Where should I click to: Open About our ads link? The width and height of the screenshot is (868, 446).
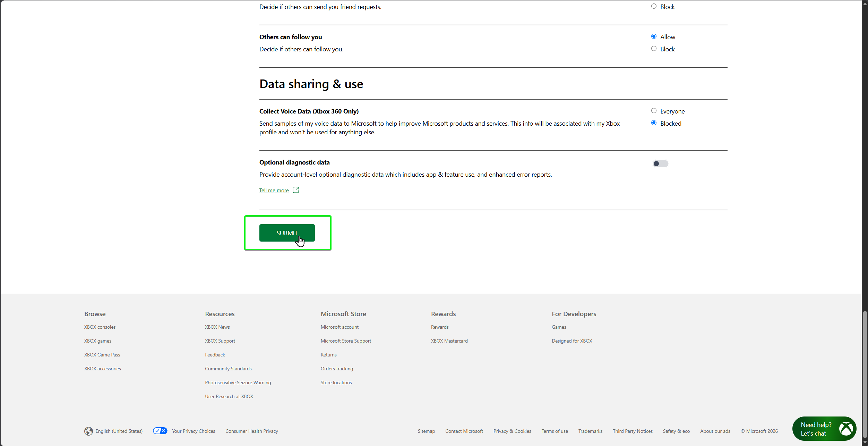pyautogui.click(x=715, y=431)
